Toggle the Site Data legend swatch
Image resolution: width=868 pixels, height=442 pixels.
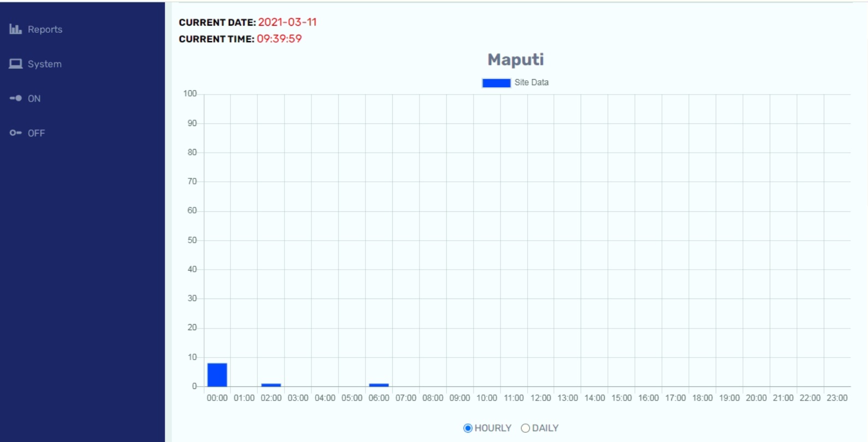(496, 83)
